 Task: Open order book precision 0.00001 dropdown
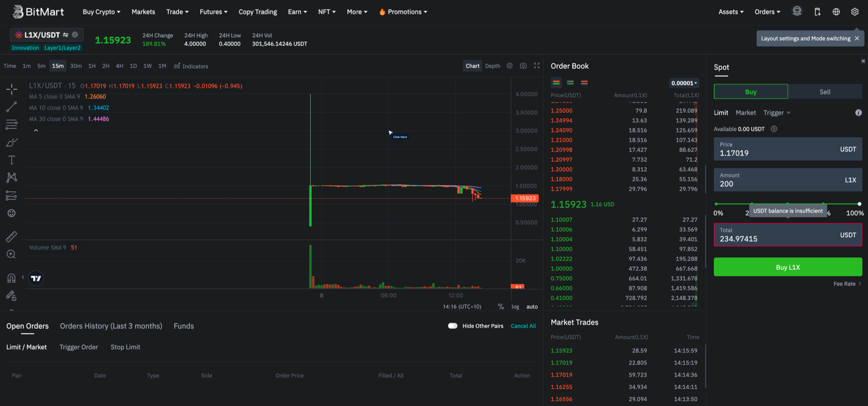684,83
